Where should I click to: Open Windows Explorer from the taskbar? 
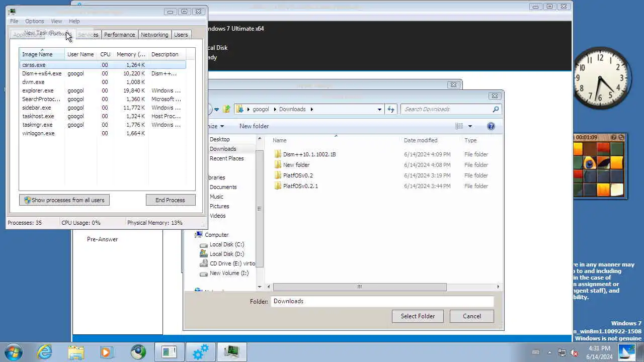click(x=76, y=352)
